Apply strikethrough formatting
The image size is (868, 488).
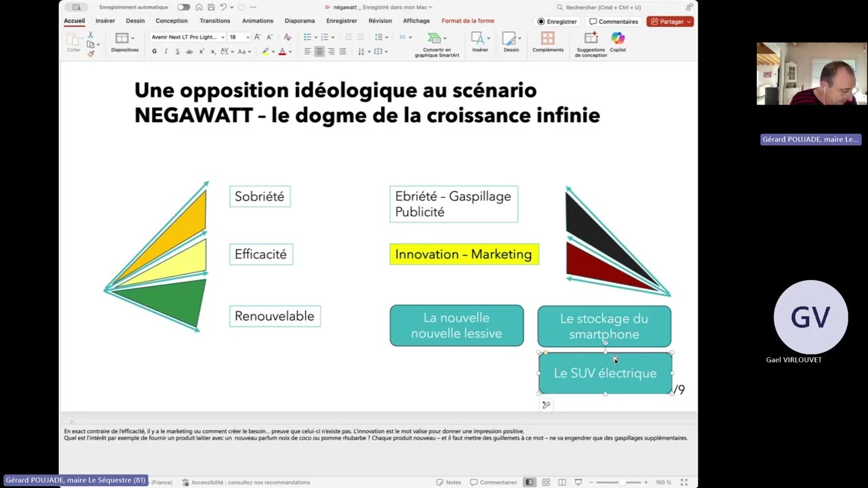coord(189,52)
